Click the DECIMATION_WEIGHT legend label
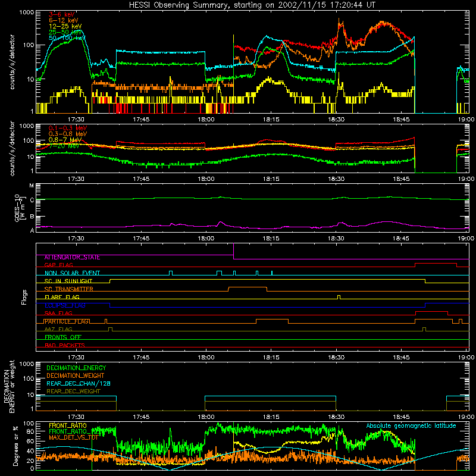The width and height of the screenshot is (476, 476). coord(76,375)
